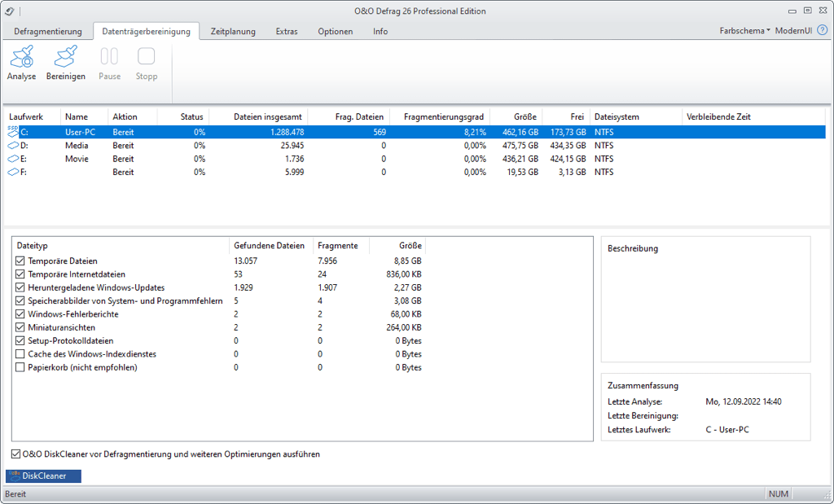Click the Frei column header
The height and width of the screenshot is (504, 834).
[566, 116]
